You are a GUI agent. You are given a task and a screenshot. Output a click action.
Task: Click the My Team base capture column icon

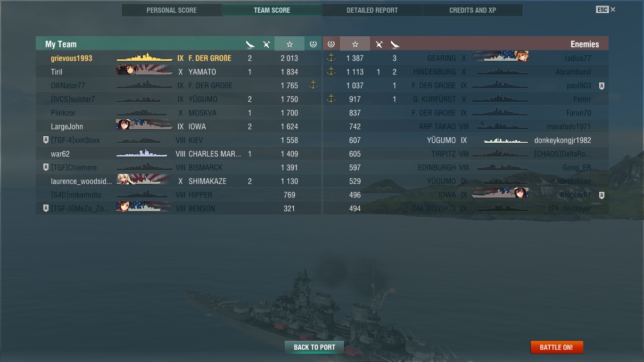tap(313, 44)
